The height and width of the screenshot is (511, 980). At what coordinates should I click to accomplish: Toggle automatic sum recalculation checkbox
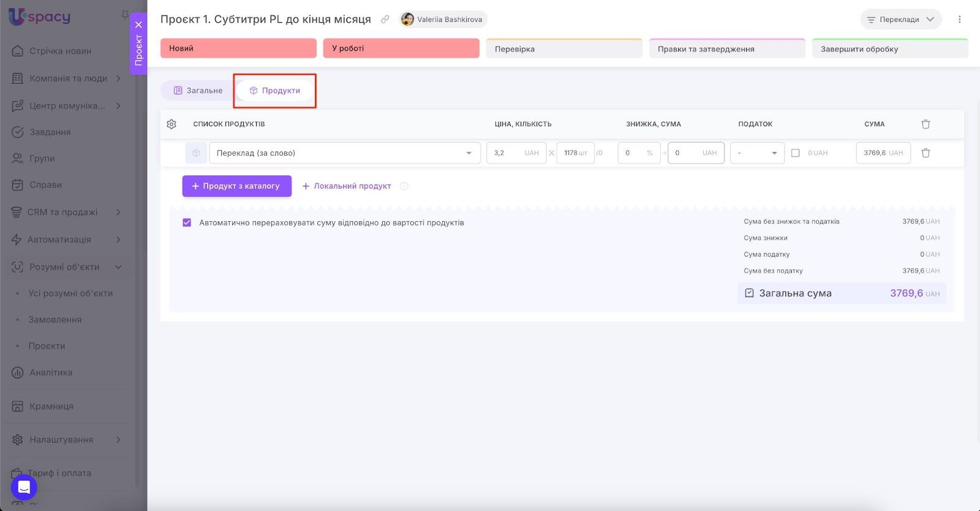[187, 223]
